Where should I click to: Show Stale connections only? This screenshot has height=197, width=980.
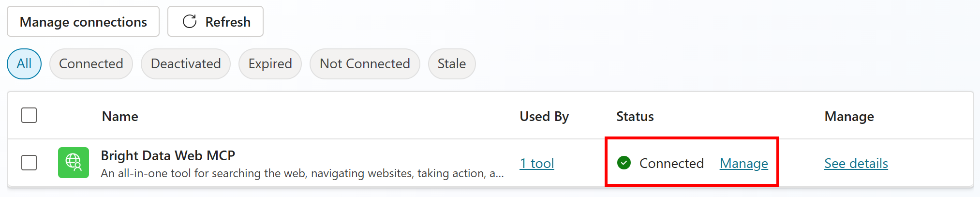[x=451, y=64]
